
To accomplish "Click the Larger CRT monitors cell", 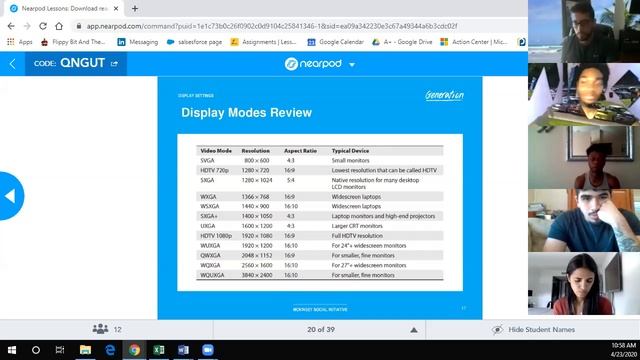I will pos(357,226).
